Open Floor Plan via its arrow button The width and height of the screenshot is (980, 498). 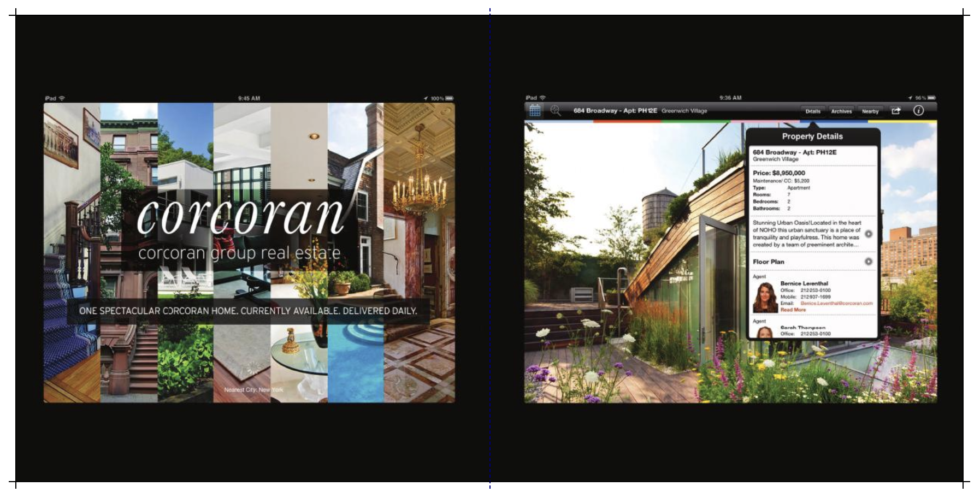point(868,262)
